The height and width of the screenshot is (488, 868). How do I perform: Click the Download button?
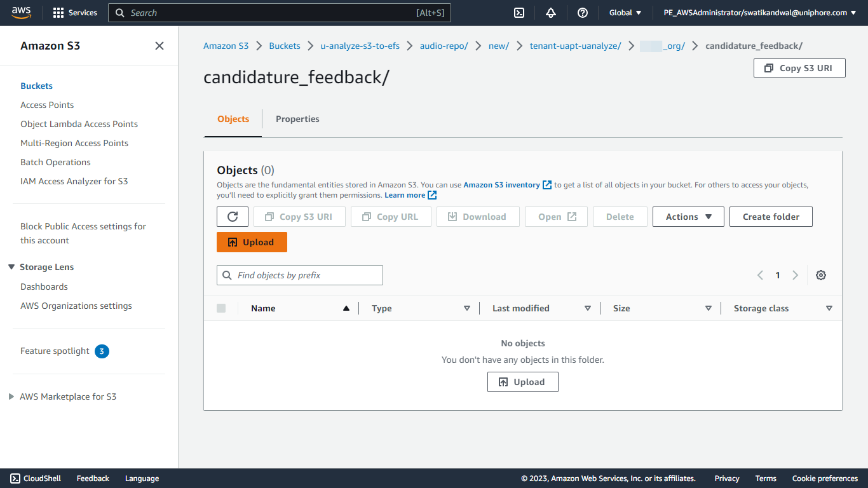(x=477, y=217)
